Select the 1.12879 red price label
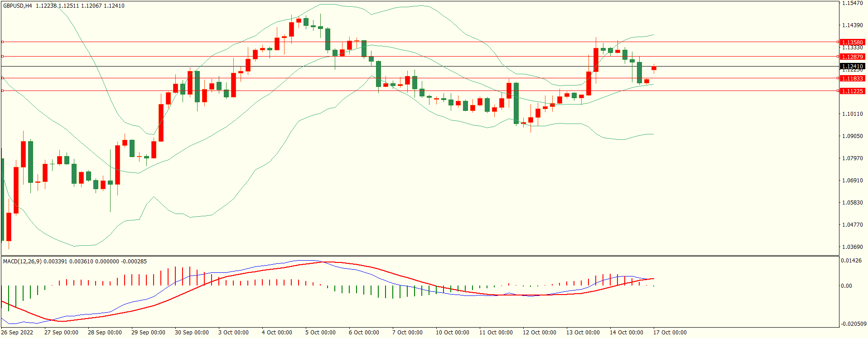868x338 pixels. [852, 57]
